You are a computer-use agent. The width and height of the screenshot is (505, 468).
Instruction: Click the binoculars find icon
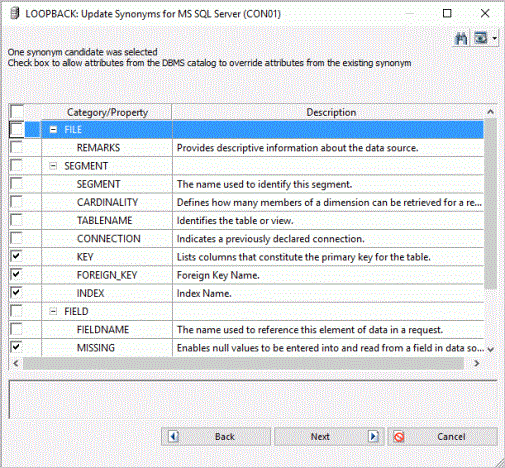pos(461,39)
